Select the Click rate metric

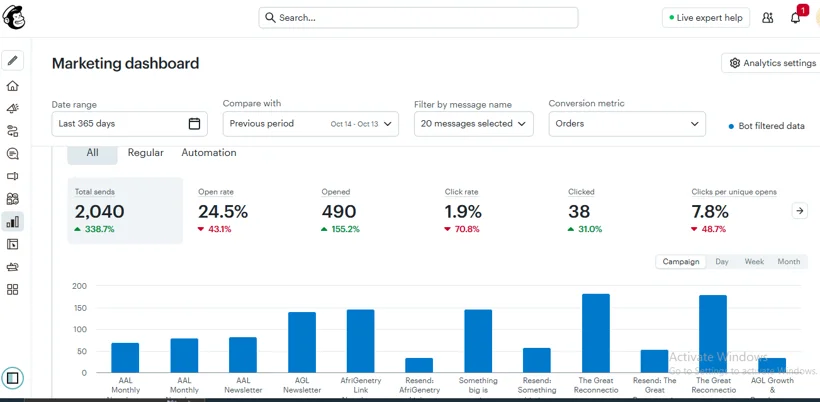[463, 211]
